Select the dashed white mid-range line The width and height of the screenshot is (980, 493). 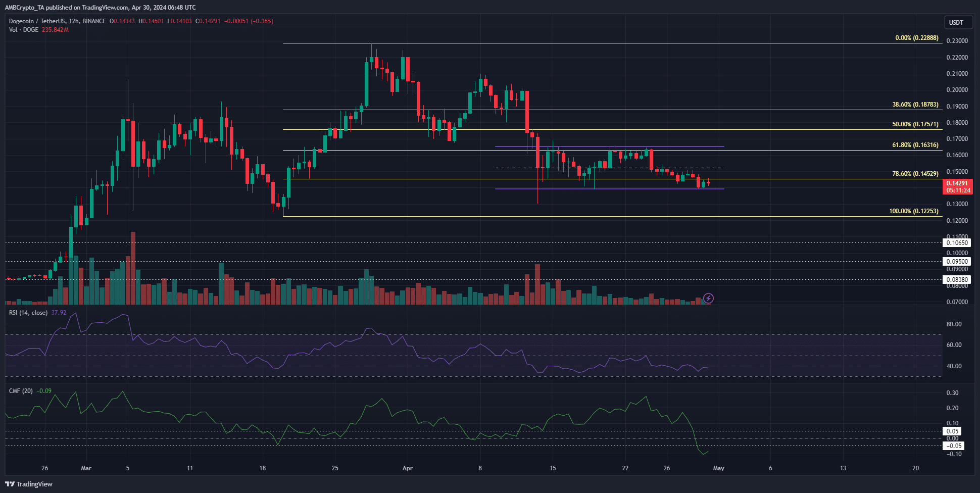tap(609, 168)
